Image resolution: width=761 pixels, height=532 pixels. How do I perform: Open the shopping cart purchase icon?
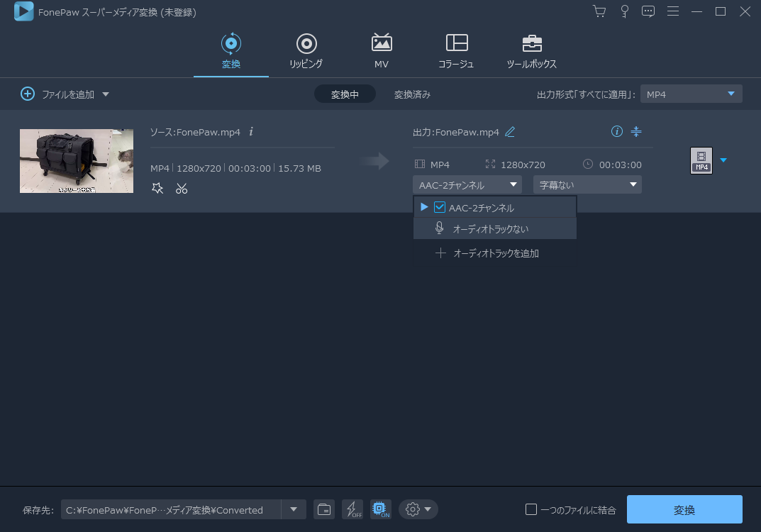coord(599,11)
